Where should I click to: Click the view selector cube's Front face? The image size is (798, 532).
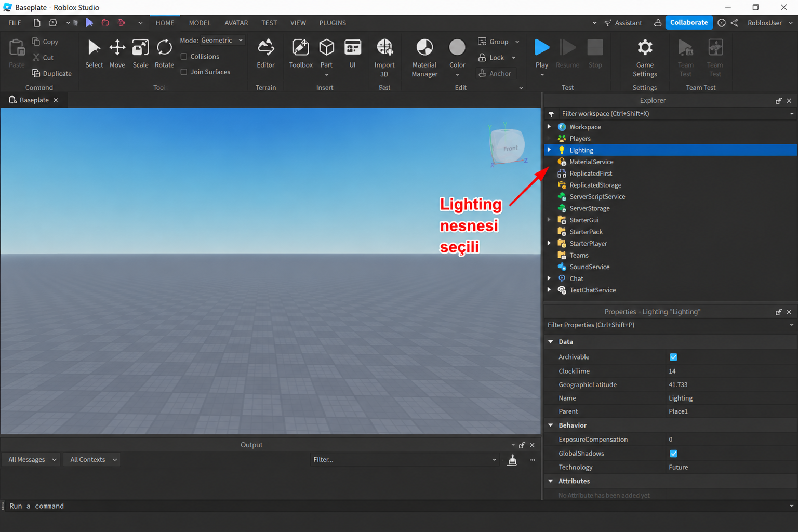tap(509, 148)
